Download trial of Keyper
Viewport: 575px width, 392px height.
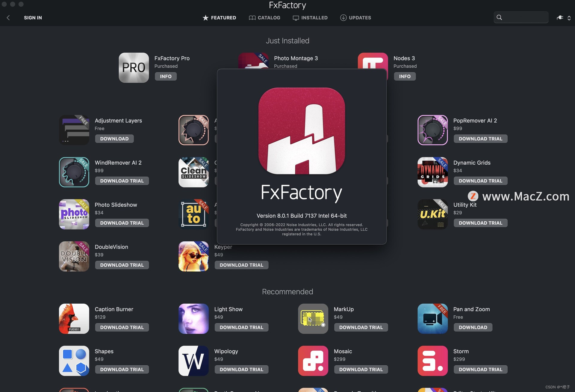241,265
